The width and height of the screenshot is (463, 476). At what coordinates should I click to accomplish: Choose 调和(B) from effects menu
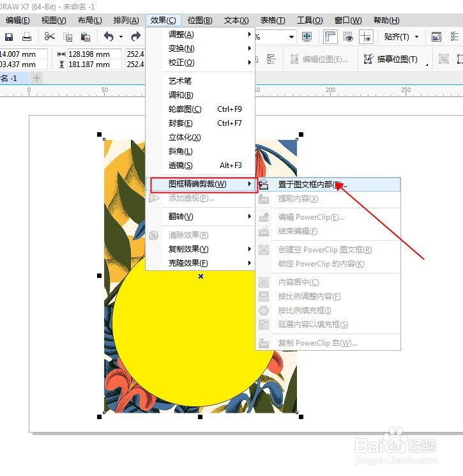click(201, 95)
